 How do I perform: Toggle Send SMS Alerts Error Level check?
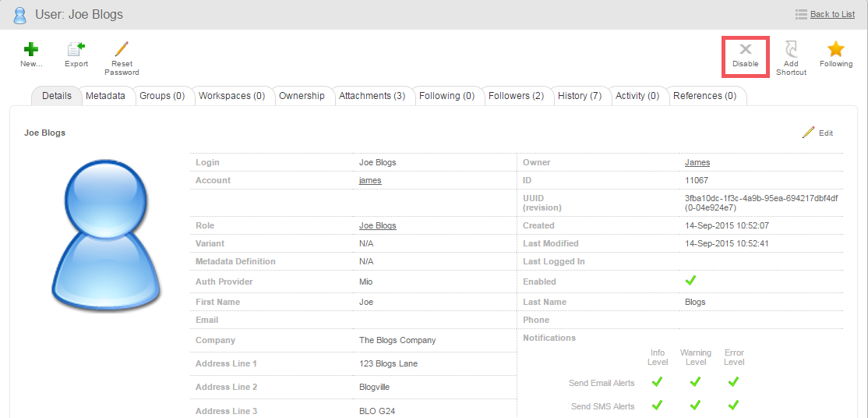(733, 406)
